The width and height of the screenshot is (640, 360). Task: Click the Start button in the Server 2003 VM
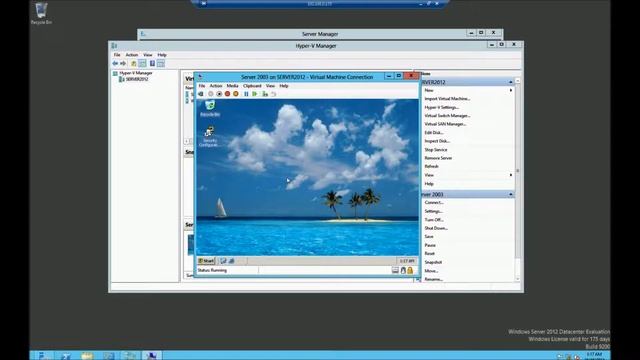point(206,260)
